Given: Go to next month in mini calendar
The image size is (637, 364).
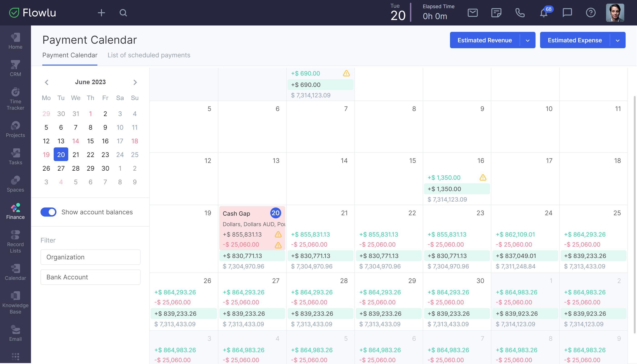Looking at the screenshot, I should tap(135, 82).
